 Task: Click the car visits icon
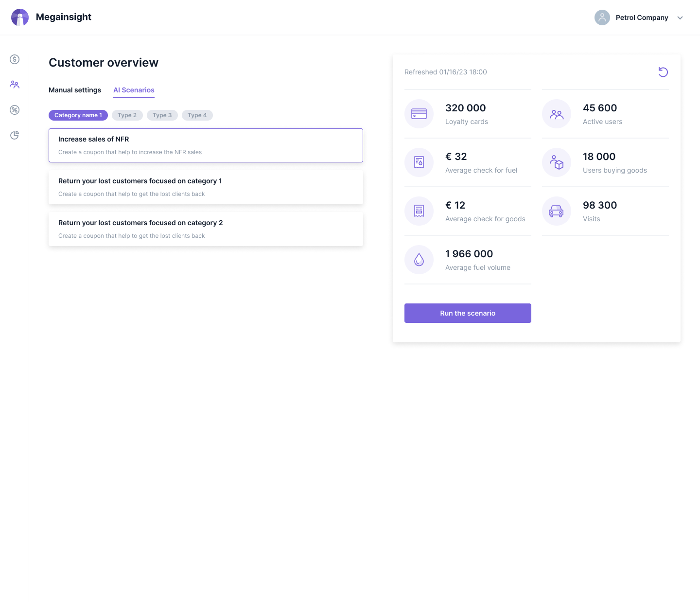[x=556, y=211]
